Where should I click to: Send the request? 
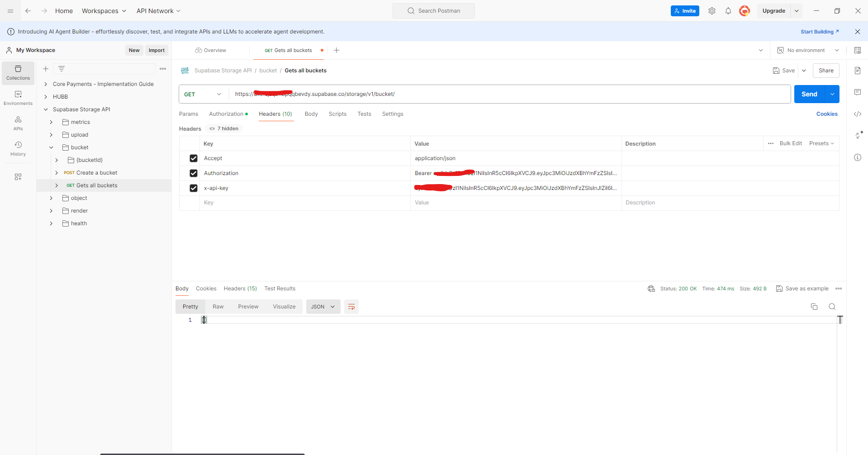click(x=810, y=94)
